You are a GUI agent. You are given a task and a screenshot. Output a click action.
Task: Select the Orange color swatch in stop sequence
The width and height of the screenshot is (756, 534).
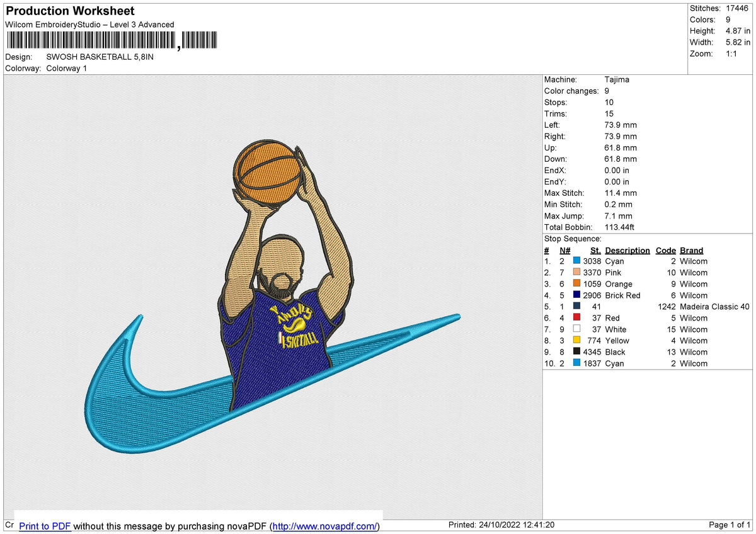576,283
